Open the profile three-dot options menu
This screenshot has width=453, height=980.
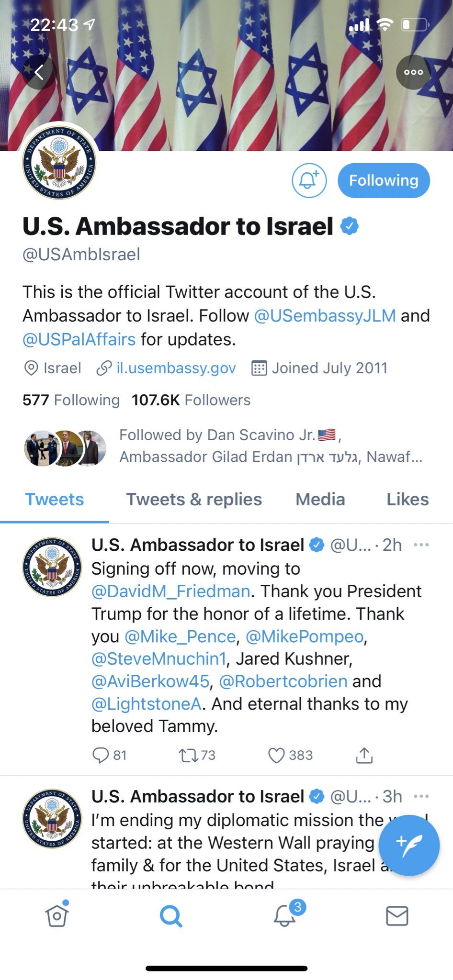pyautogui.click(x=413, y=72)
